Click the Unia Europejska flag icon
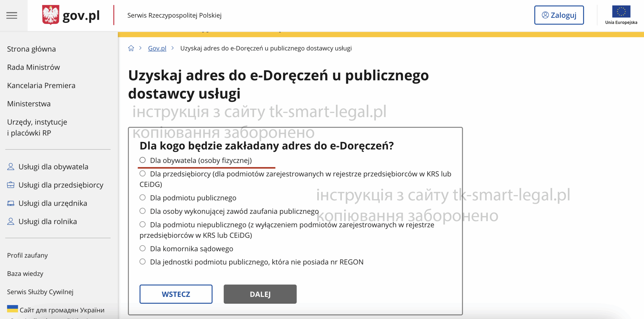 tap(621, 11)
